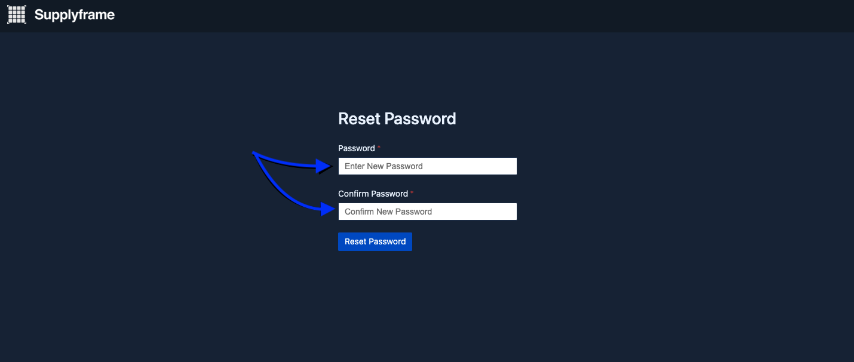Focus the Enter New Password field

pos(428,166)
